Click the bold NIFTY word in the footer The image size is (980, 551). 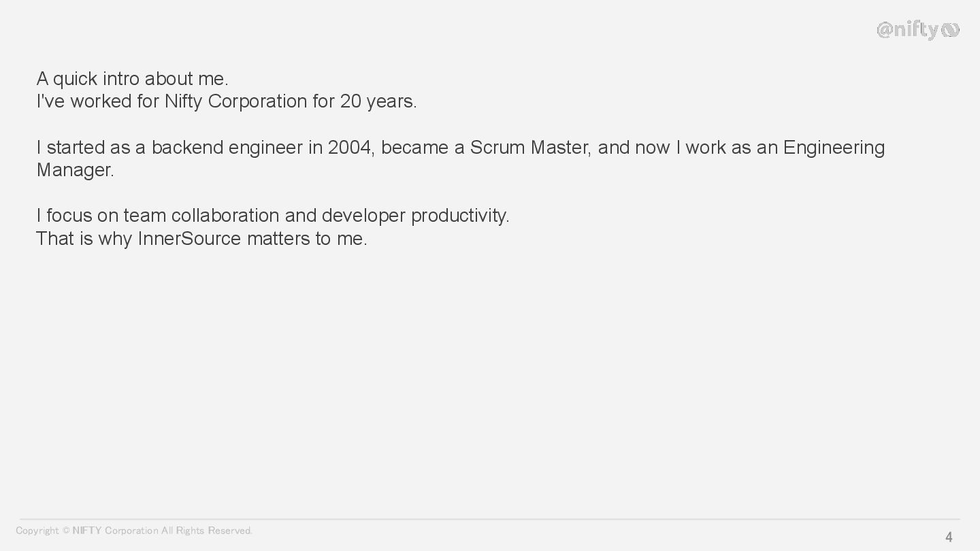pyautogui.click(x=87, y=531)
